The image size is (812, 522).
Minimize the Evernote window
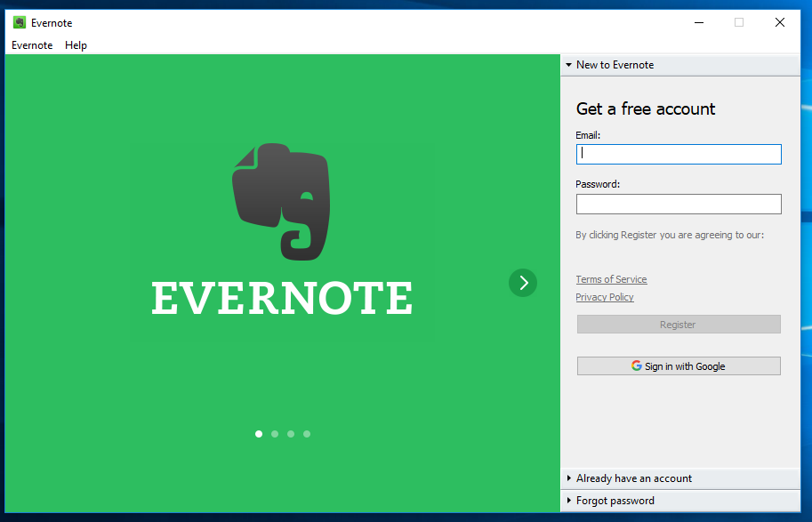coord(699,22)
